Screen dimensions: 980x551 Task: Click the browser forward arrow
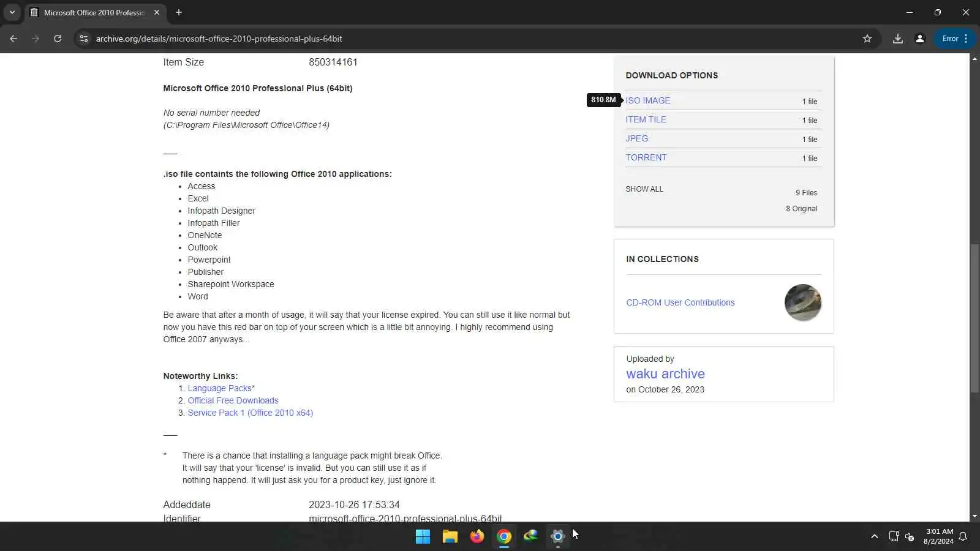click(x=36, y=39)
